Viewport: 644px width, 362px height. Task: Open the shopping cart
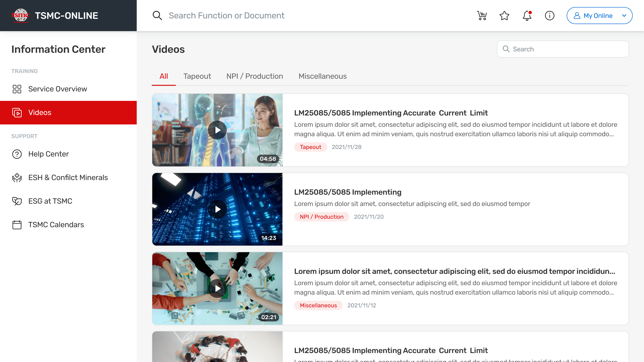[x=482, y=16]
